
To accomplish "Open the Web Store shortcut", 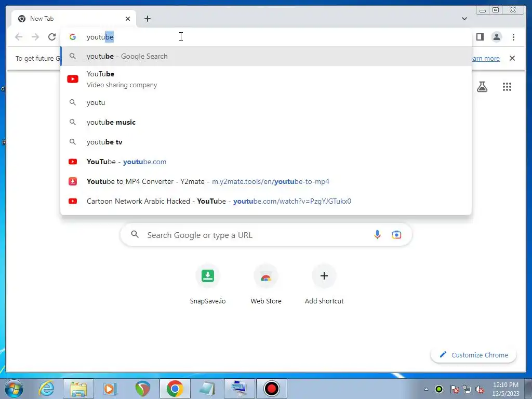I will point(266,284).
